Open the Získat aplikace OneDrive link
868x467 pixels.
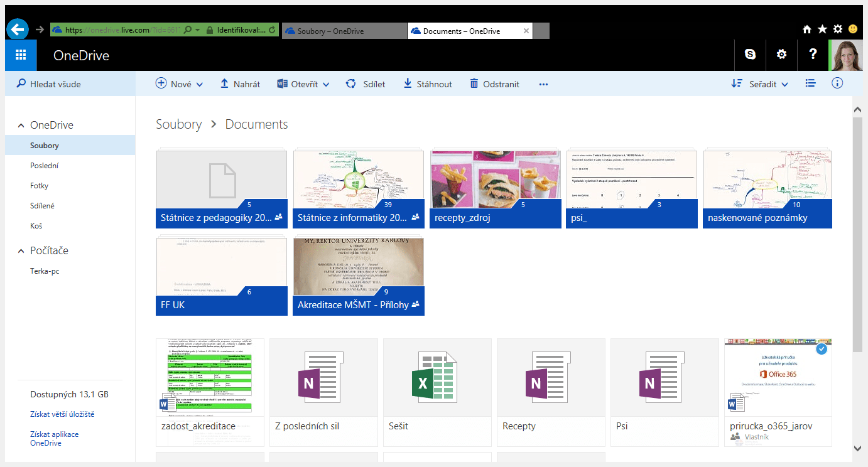point(54,438)
